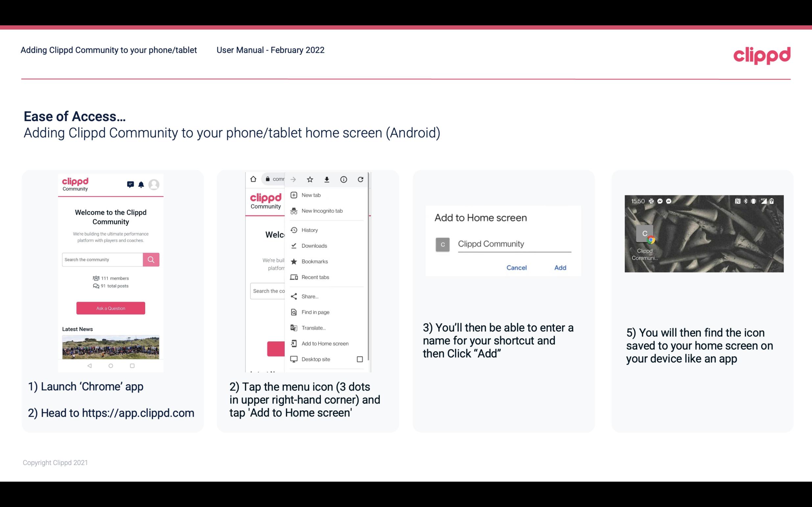
Task: Click 'Cancel' to dismiss home screen dialog
Action: [516, 268]
